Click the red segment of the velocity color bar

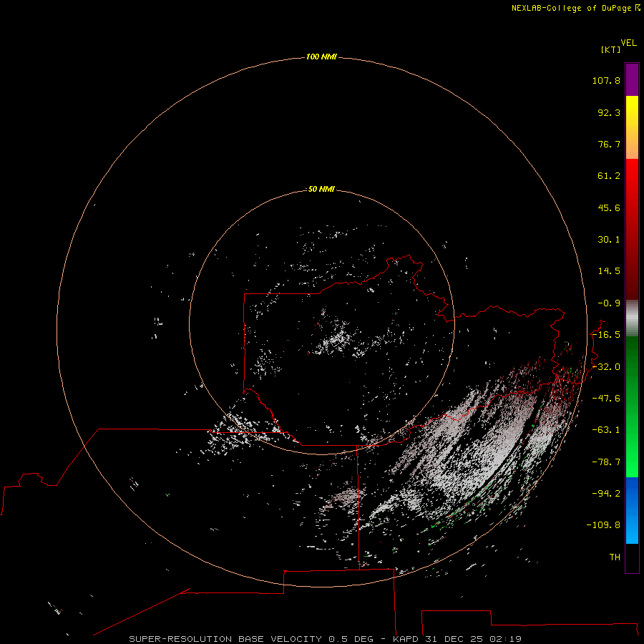[632, 229]
